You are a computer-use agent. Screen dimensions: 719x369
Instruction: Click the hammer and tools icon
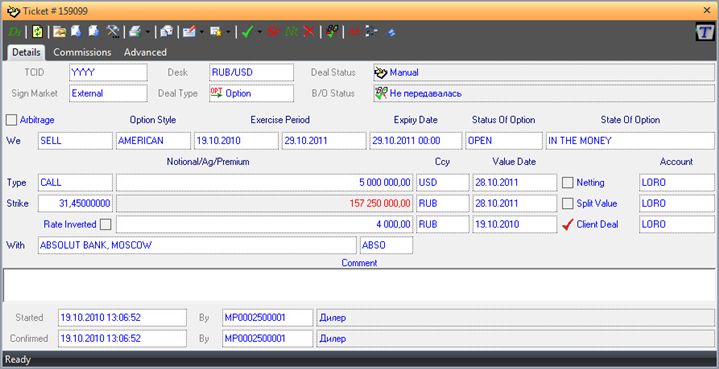tap(113, 32)
